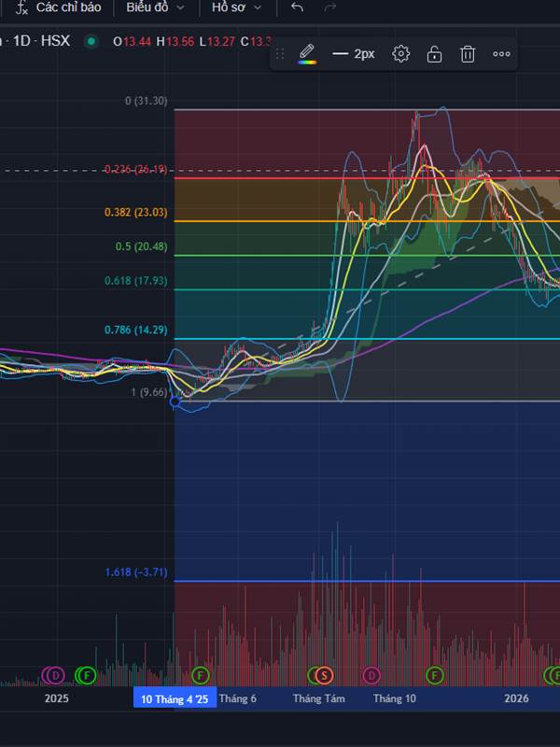Image resolution: width=560 pixels, height=747 pixels.
Task: Click the undo arrow
Action: pos(297,7)
